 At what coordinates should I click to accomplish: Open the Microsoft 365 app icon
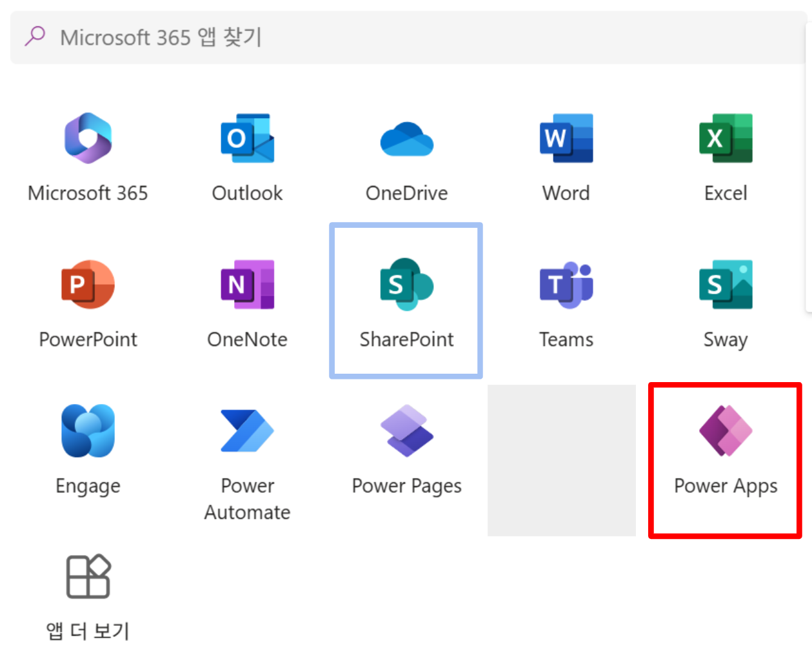[88, 138]
